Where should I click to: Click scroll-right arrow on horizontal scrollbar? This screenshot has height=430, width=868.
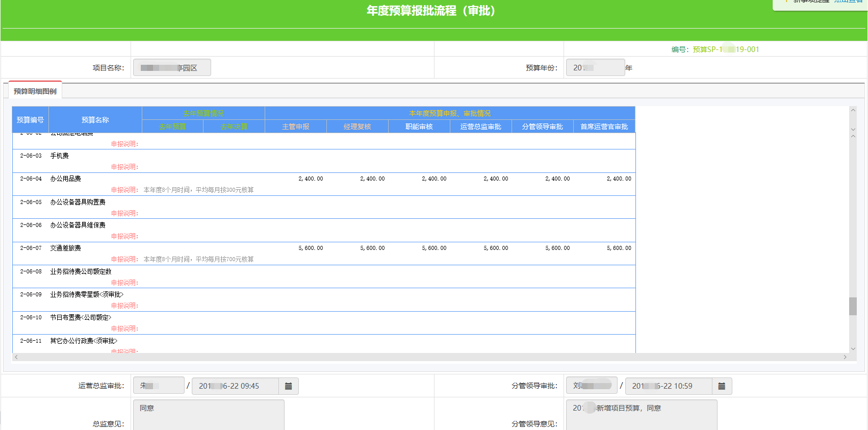click(845, 357)
